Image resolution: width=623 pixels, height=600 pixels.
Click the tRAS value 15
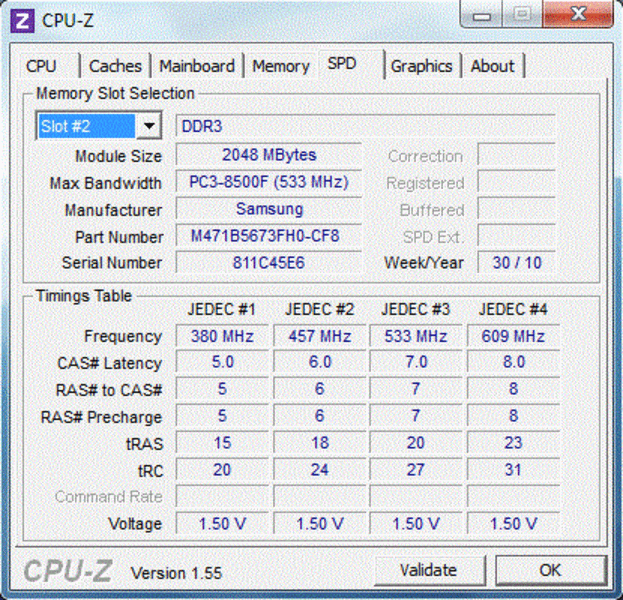[222, 443]
